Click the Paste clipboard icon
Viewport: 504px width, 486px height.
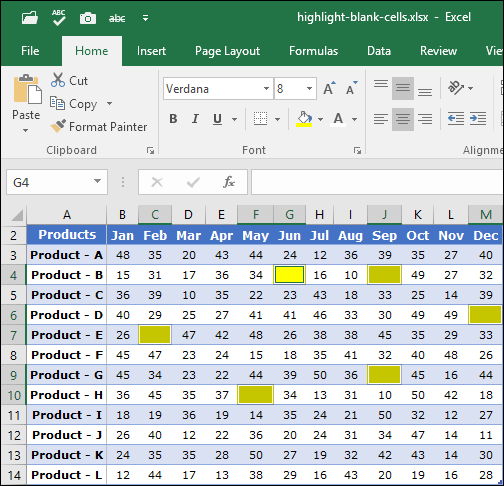click(27, 89)
